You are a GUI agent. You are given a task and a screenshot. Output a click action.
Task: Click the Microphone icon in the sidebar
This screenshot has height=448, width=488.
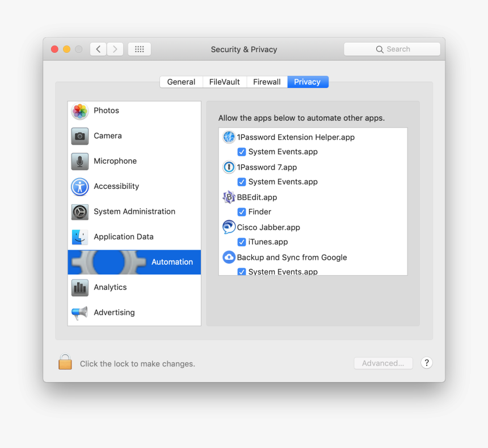click(x=80, y=162)
